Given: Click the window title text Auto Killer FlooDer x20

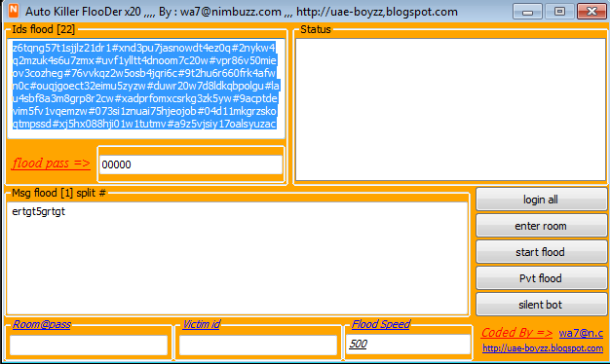Looking at the screenshot, I should coord(83,12).
